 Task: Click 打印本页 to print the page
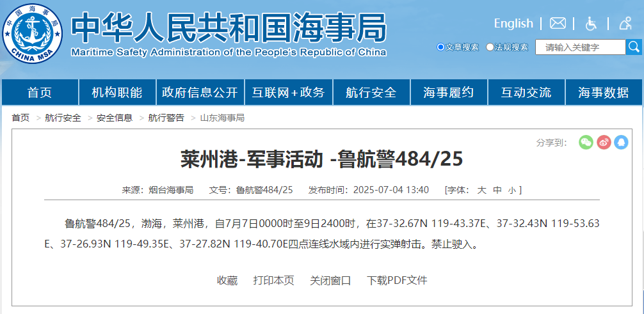(x=274, y=281)
